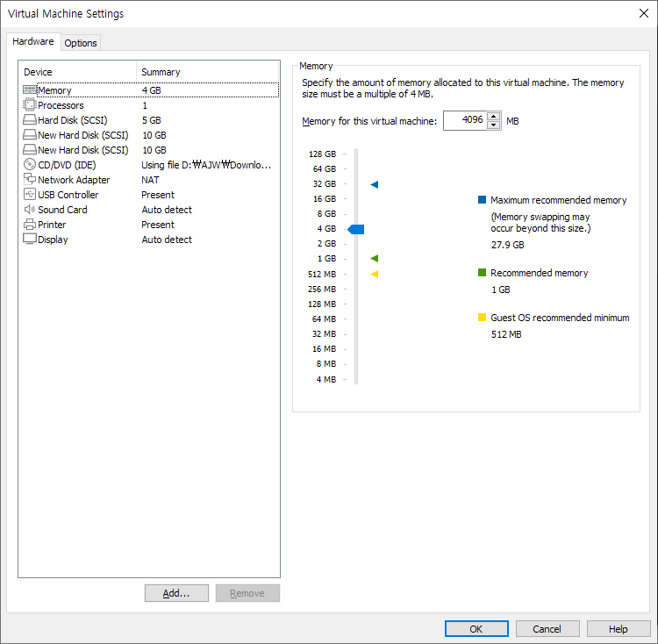
Task: Select the USB Controller row label
Action: (x=68, y=195)
